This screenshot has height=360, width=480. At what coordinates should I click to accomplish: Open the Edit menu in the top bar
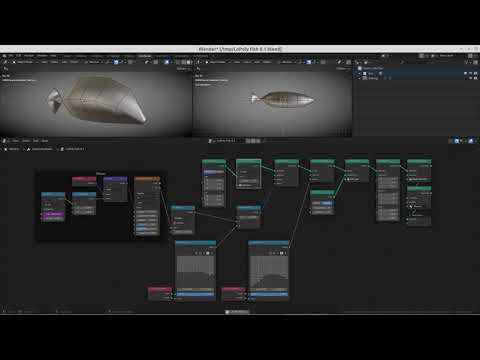coord(19,56)
